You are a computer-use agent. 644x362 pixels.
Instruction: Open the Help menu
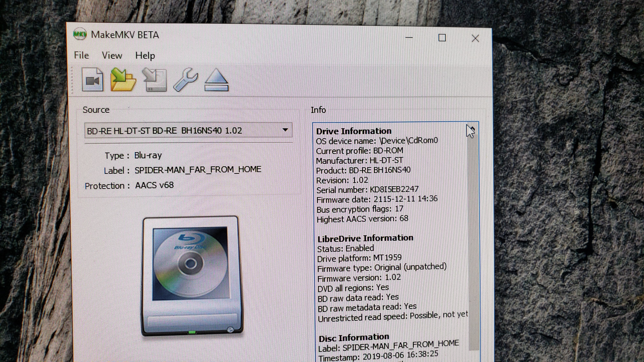pyautogui.click(x=145, y=56)
